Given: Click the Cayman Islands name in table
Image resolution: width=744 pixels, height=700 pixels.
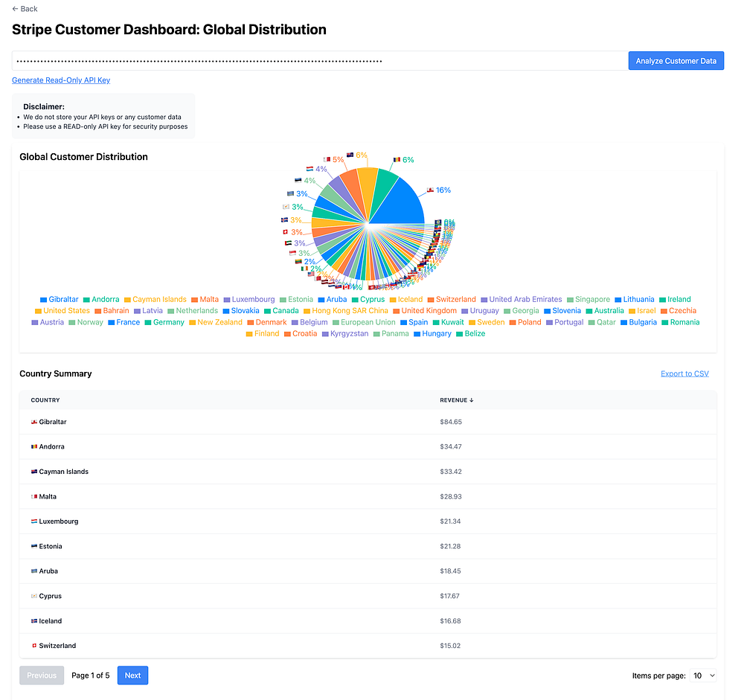Looking at the screenshot, I should 63,472.
